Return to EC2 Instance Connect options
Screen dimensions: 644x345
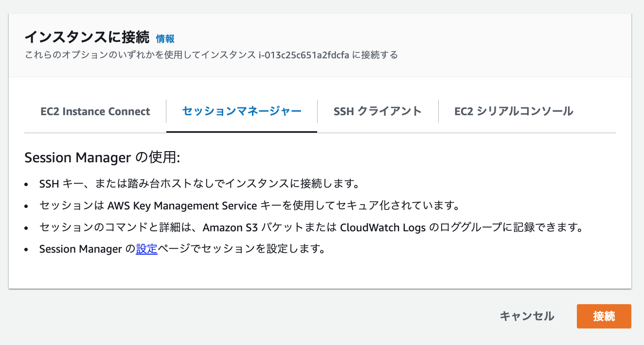95,111
